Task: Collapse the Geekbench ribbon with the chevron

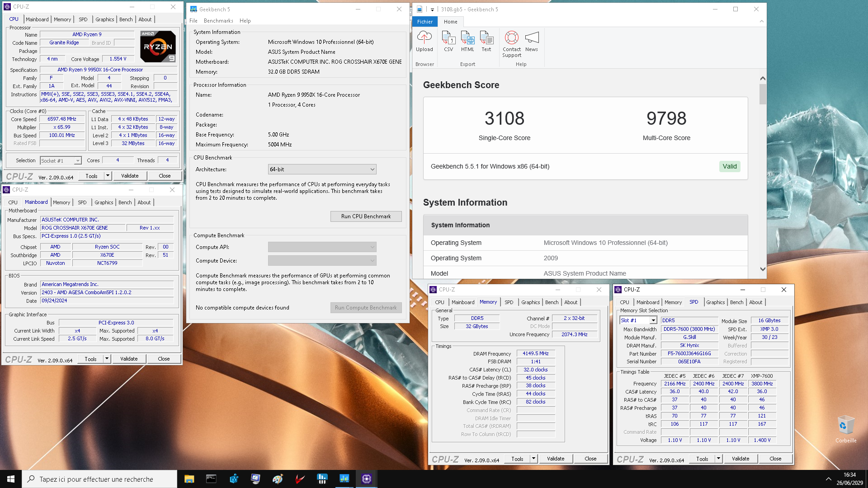Action: [762, 21]
